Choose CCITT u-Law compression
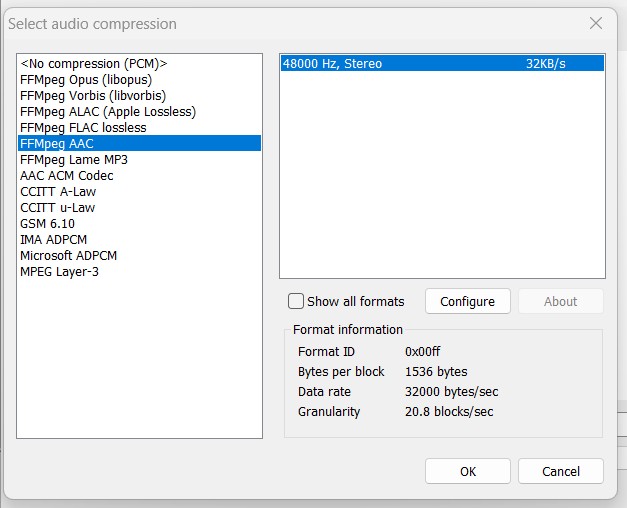This screenshot has height=508, width=627. pos(58,208)
